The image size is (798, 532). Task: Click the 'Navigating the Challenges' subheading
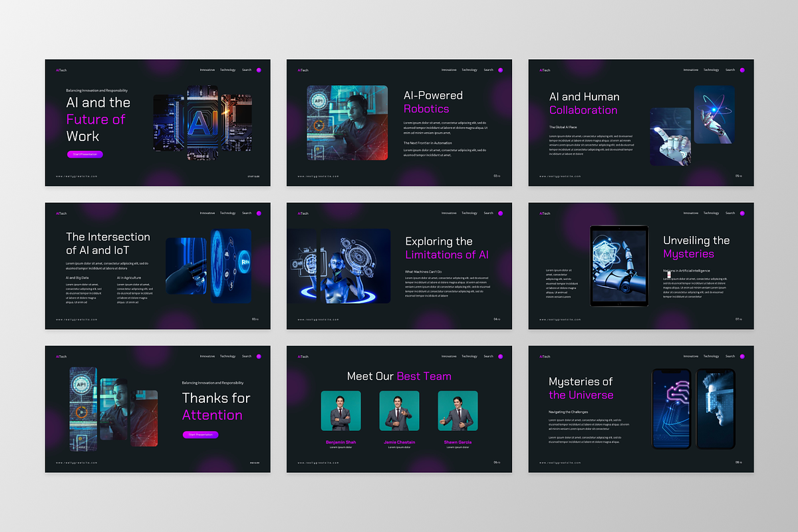(x=568, y=412)
